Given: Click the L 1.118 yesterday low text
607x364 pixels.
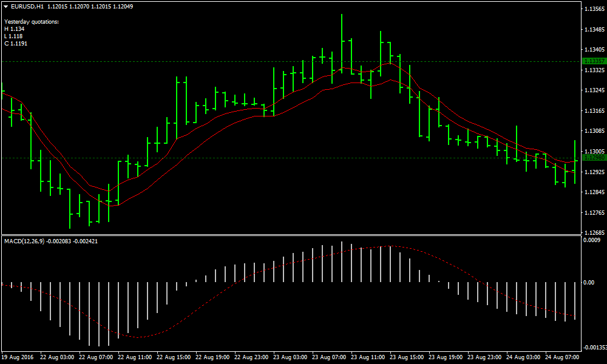Looking at the screenshot, I should click(14, 36).
